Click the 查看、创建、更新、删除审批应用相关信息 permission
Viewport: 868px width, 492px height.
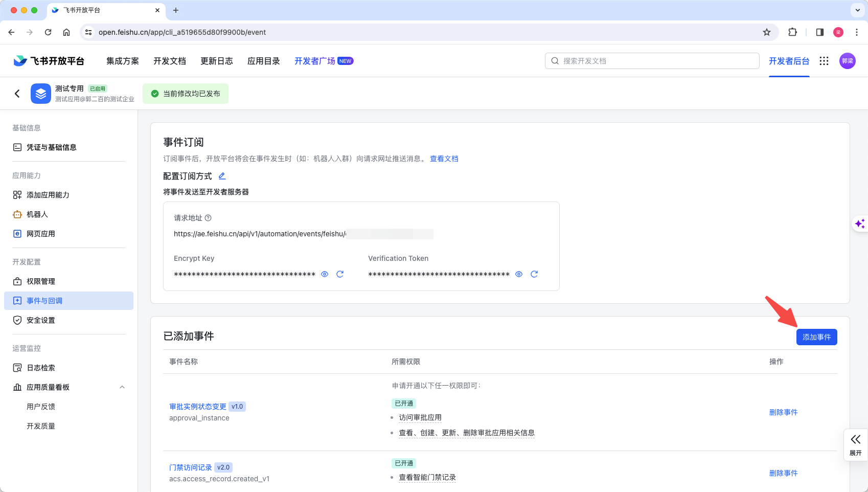click(x=467, y=433)
